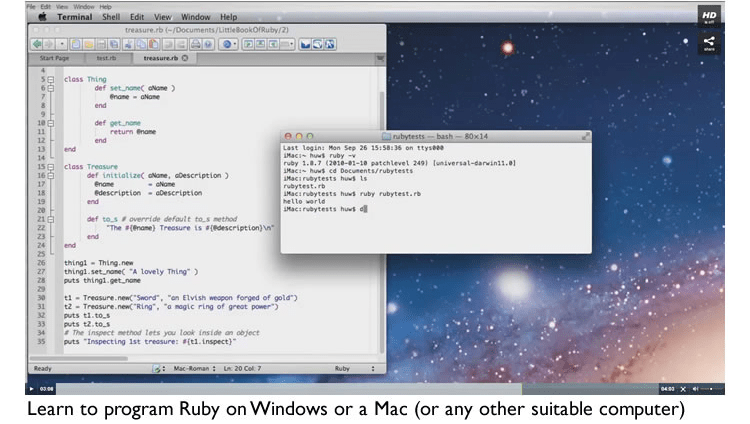Toggle the HD quality button
Screen dimensions: 750x424
click(x=709, y=16)
